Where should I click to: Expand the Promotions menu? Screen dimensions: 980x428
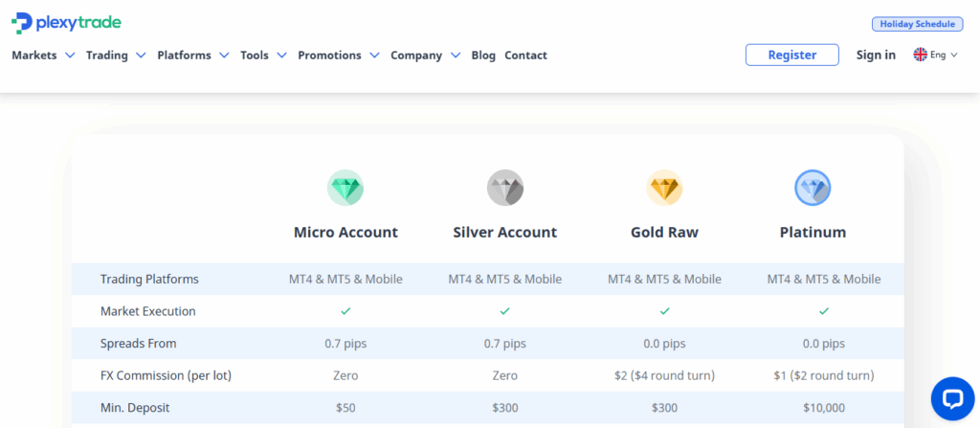tap(339, 56)
